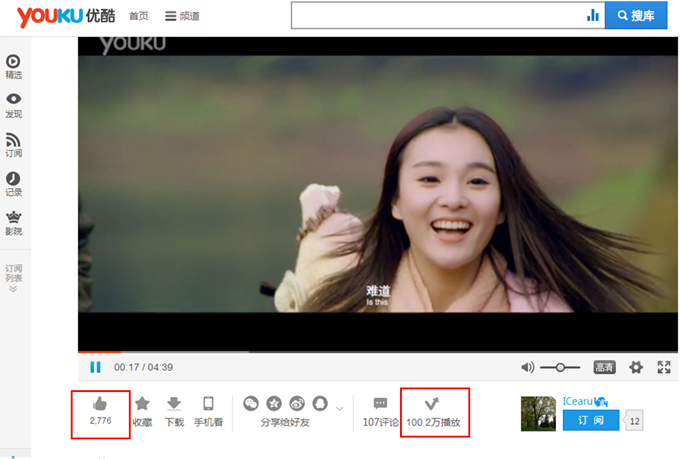Pause the video playback
Screen dimensions: 680x459
click(95, 367)
